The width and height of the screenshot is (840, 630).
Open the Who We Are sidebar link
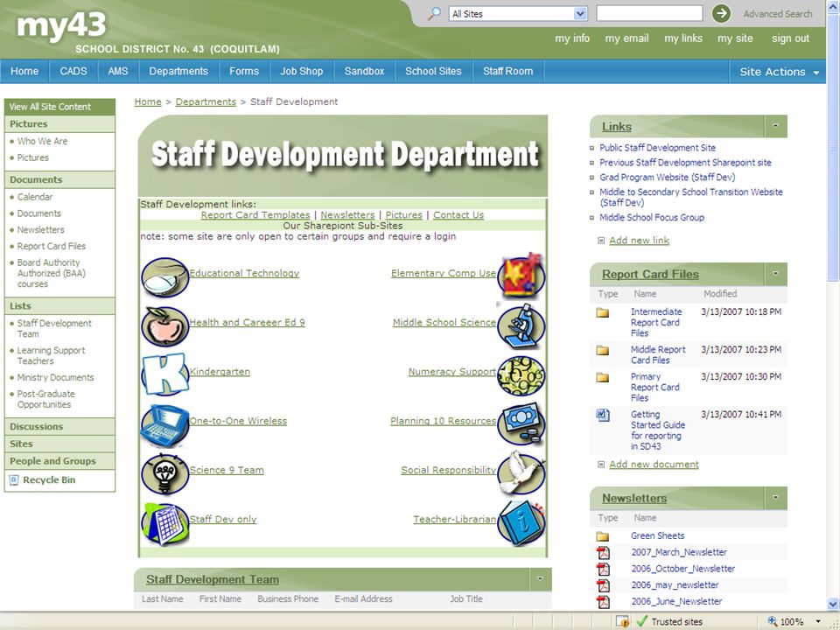[42, 142]
